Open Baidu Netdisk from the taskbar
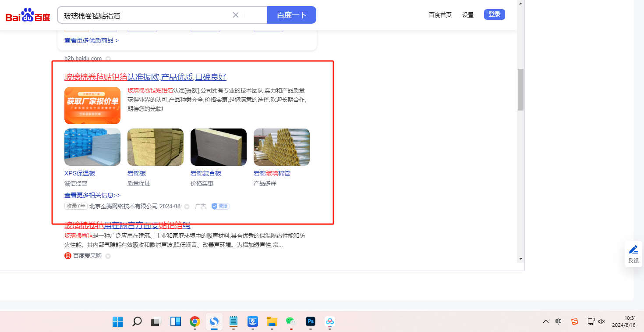The image size is (644, 332). click(330, 321)
